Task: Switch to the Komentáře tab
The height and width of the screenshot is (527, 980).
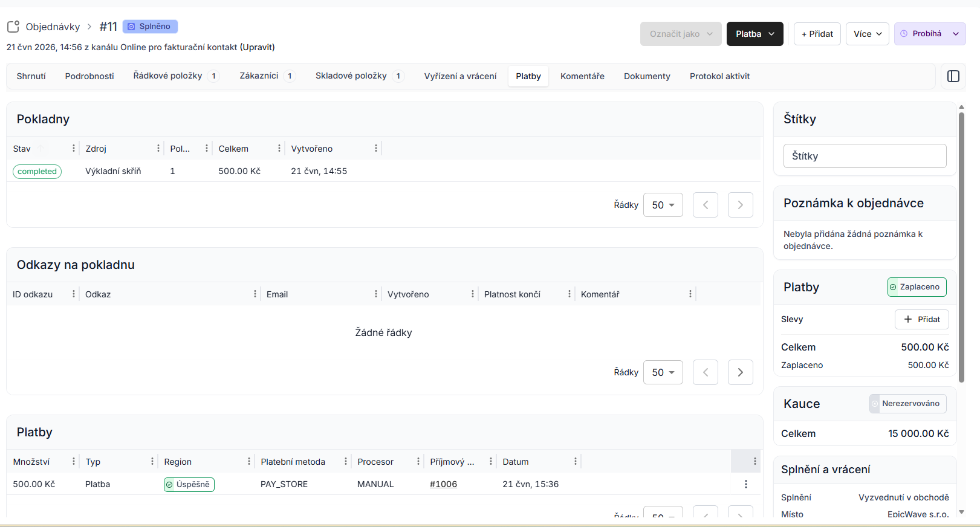Action: 582,76
